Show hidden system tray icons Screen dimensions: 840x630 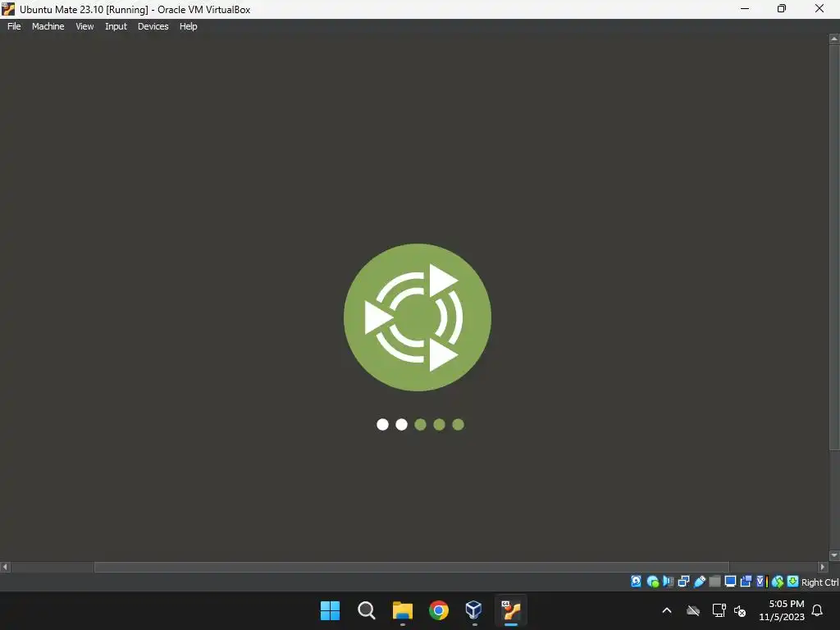pos(667,610)
